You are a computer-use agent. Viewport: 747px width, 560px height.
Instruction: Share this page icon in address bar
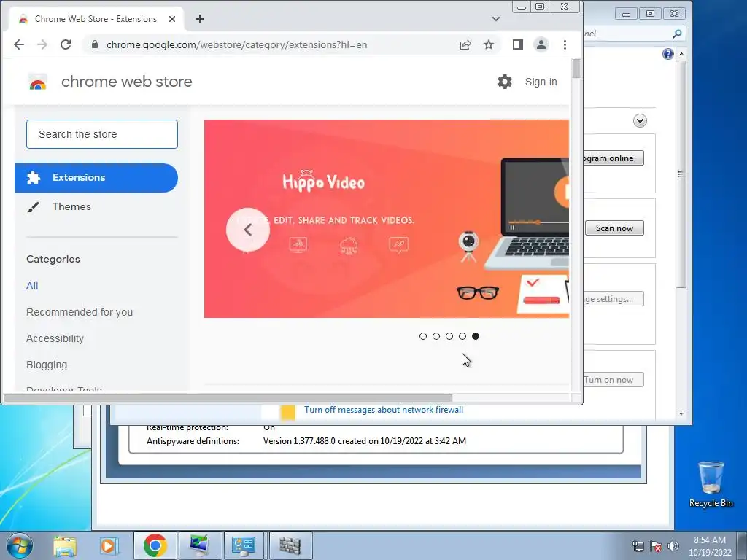click(465, 44)
